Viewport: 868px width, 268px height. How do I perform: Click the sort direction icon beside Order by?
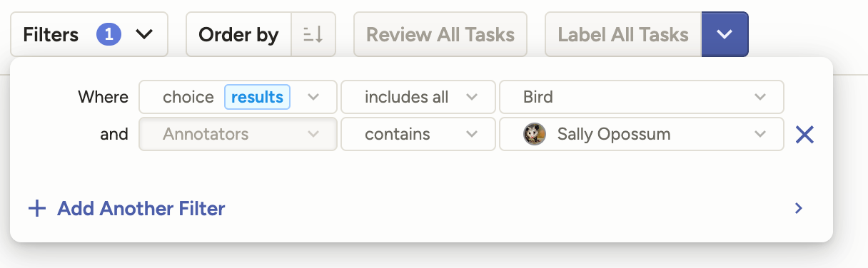pyautogui.click(x=313, y=34)
